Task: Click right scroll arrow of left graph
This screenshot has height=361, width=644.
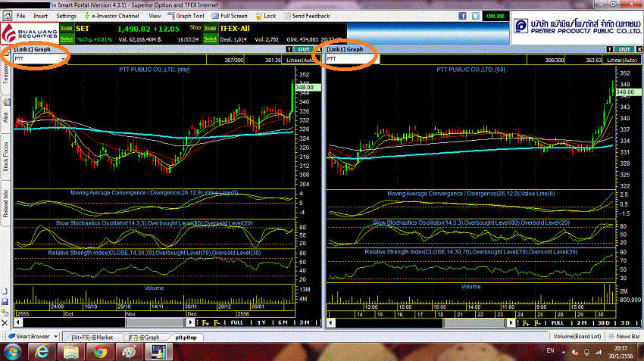Action: click(191, 322)
